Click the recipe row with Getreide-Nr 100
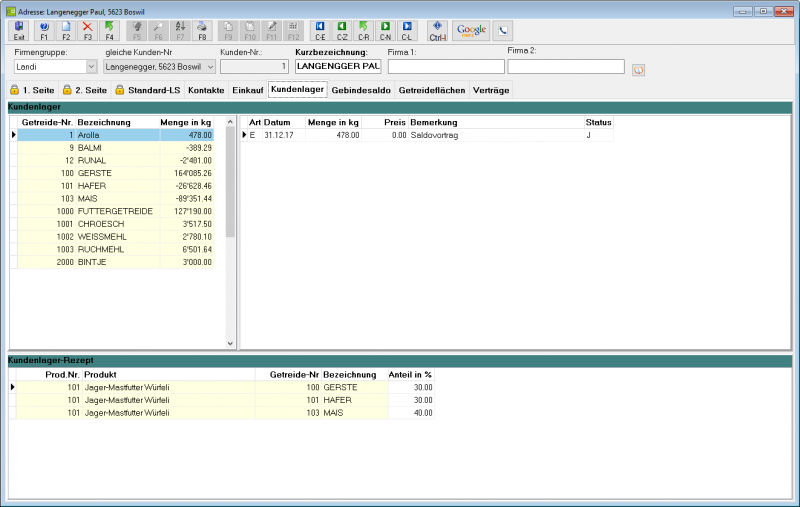 pyautogui.click(x=225, y=388)
